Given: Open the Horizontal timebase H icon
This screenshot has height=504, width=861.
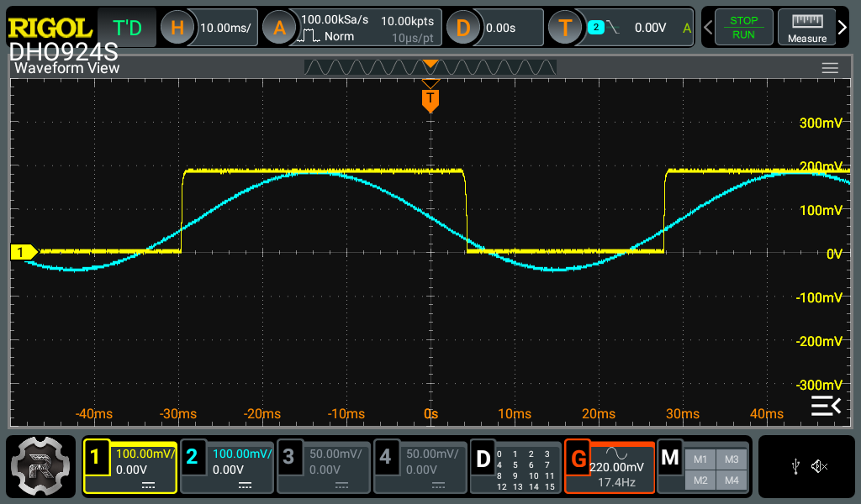Looking at the screenshot, I should 177,28.
